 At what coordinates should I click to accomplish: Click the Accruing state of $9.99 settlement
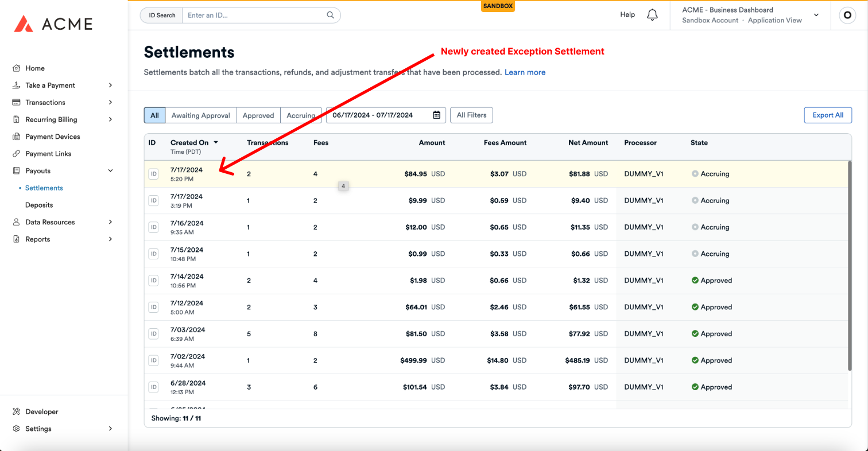[x=711, y=201]
